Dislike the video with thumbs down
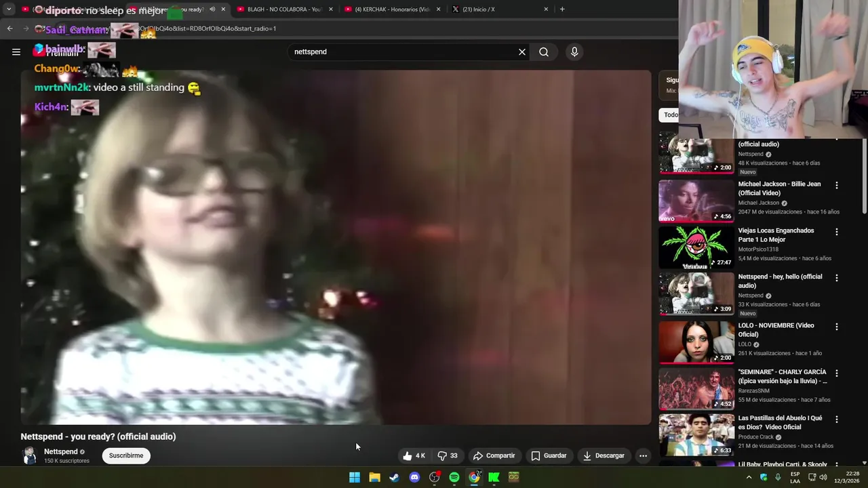Viewport: 868px width, 488px height. pos(448,455)
